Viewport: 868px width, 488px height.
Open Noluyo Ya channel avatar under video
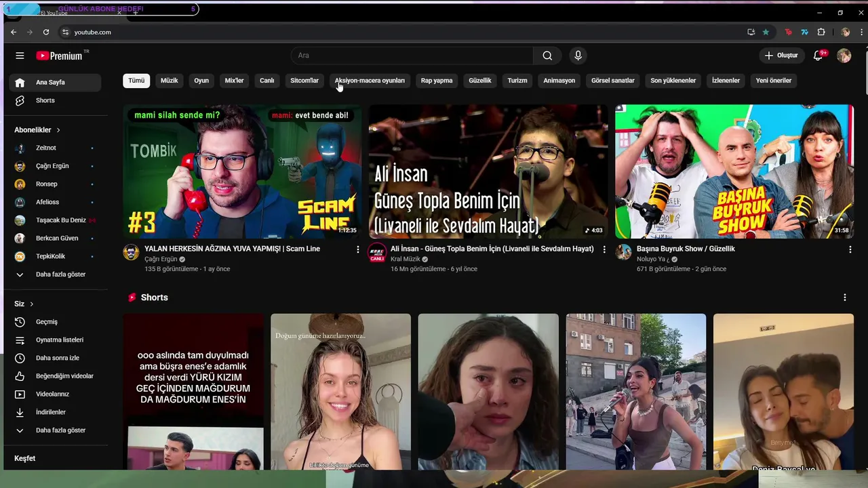623,253
